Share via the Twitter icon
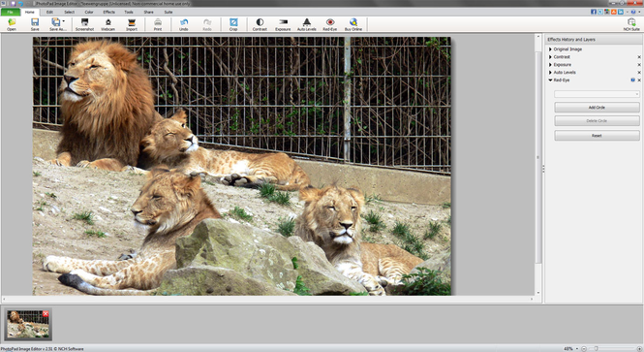Image resolution: width=644 pixels, height=352 pixels. click(x=600, y=12)
